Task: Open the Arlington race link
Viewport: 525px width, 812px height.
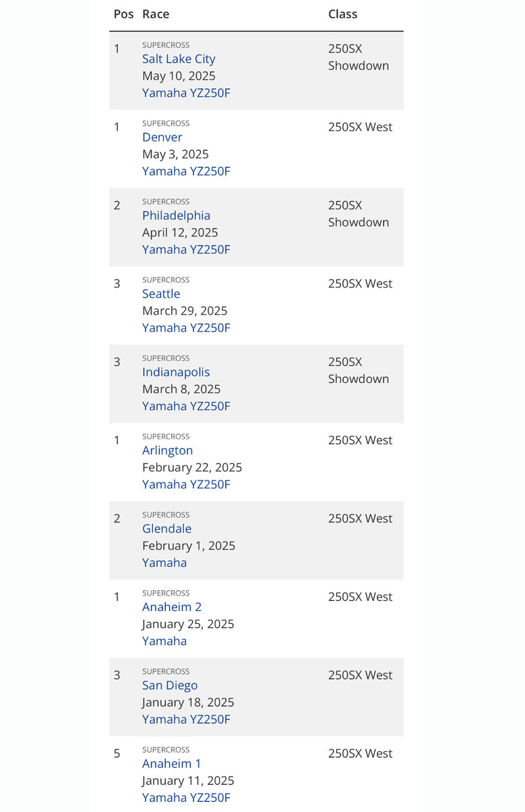Action: [167, 451]
